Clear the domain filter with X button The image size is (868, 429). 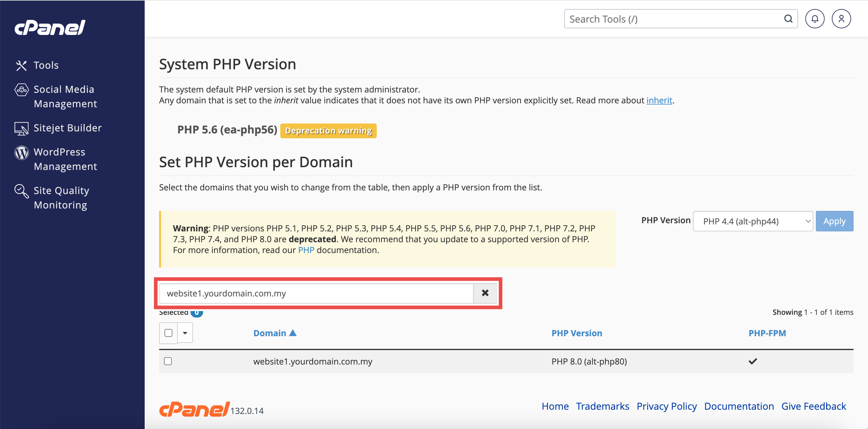click(x=485, y=293)
